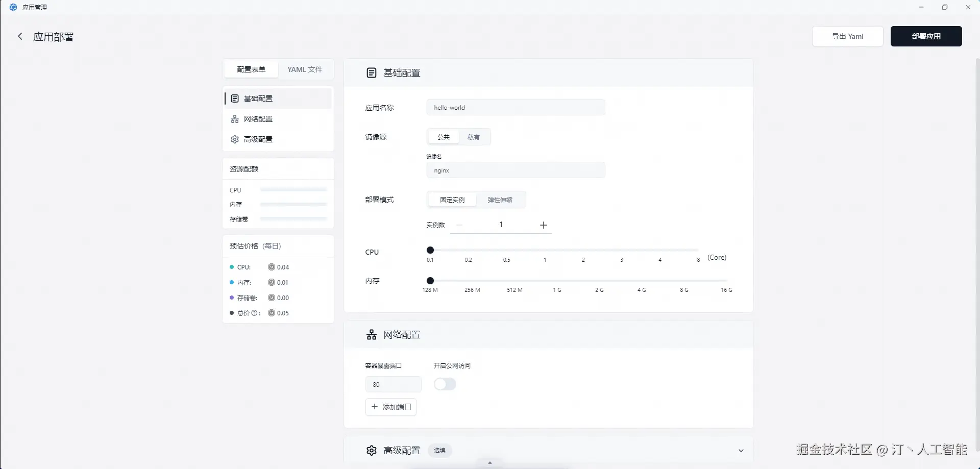The width and height of the screenshot is (980, 469).
Task: Click the CPU slider handle
Action: click(430, 250)
